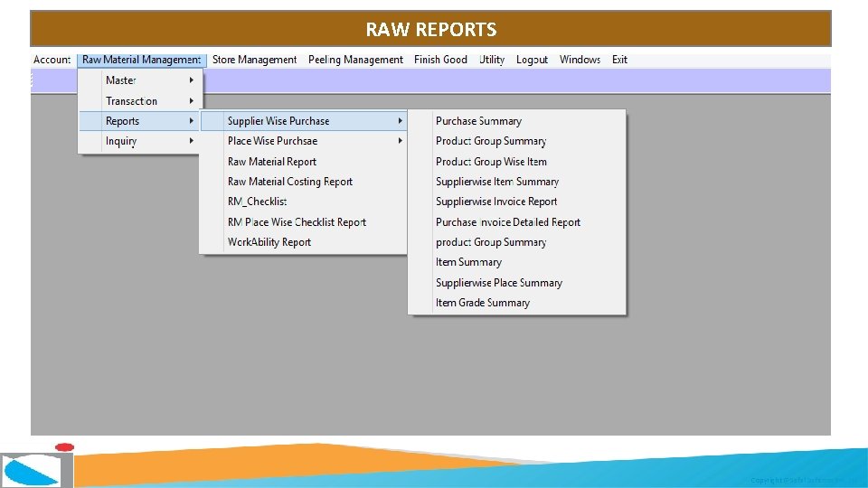The image size is (868, 488).
Task: Click the arrow beside Inquiry
Action: [x=191, y=141]
